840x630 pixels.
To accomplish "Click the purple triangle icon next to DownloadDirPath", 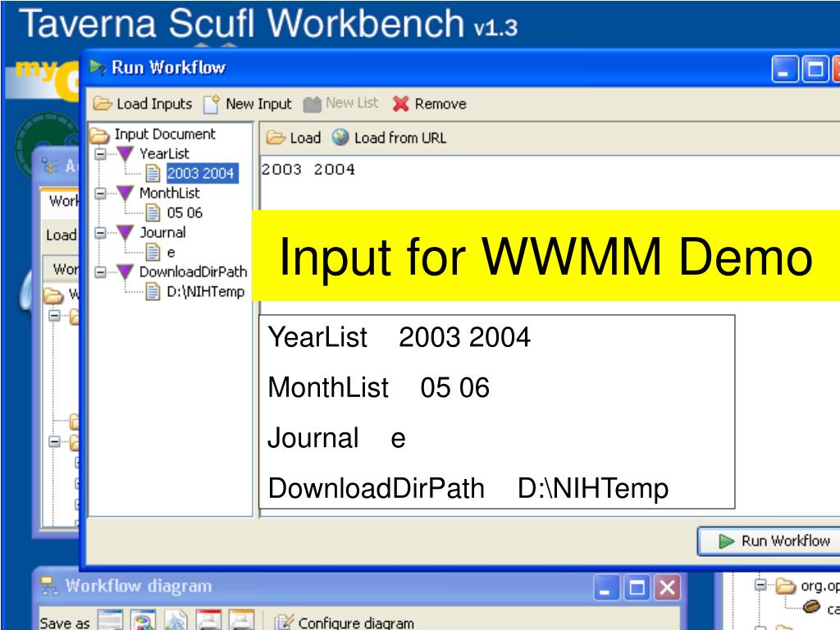I will [125, 272].
